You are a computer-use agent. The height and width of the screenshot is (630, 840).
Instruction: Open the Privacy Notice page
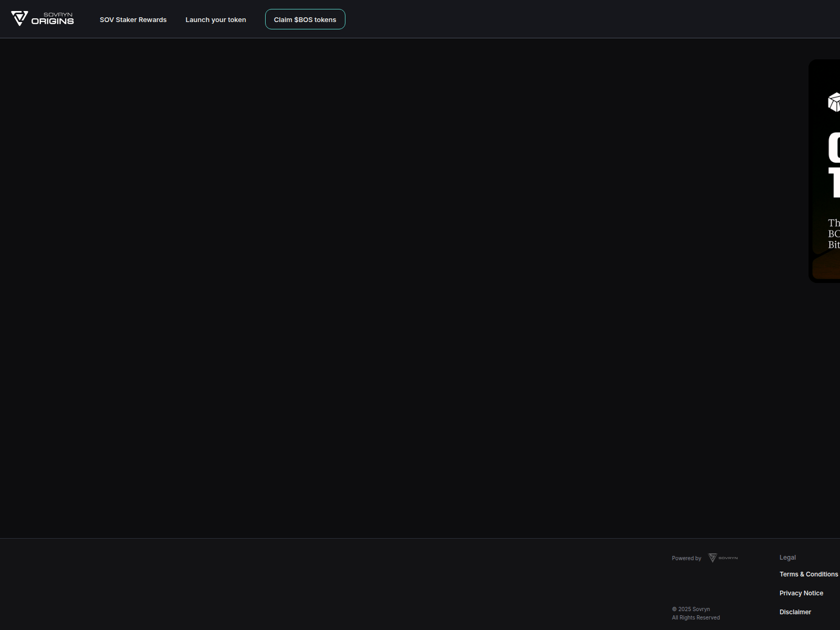tap(801, 593)
